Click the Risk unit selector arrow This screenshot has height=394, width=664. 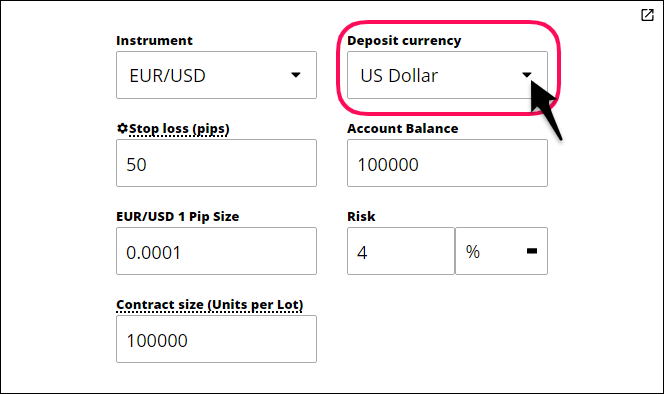[x=532, y=251]
